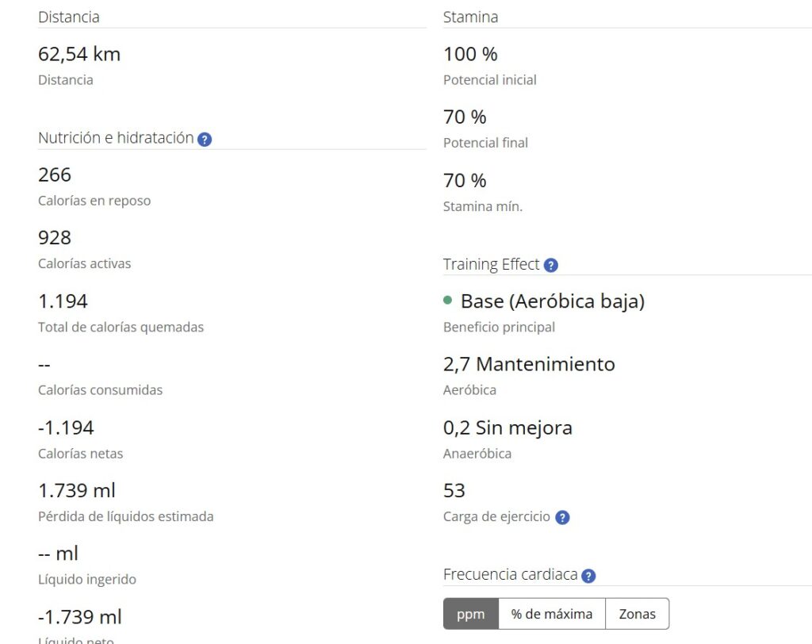Select the 53 exercise load value
This screenshot has width=812, height=644.
coord(454,490)
